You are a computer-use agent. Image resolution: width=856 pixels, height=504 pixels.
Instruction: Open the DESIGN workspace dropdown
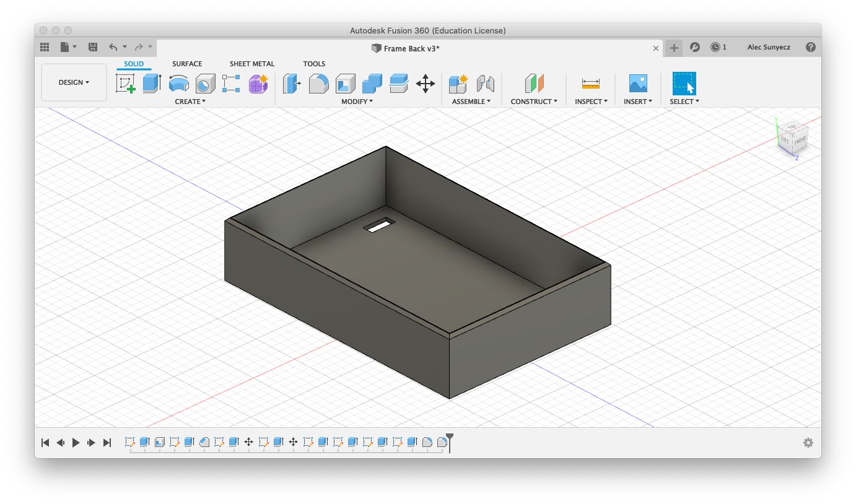click(74, 82)
